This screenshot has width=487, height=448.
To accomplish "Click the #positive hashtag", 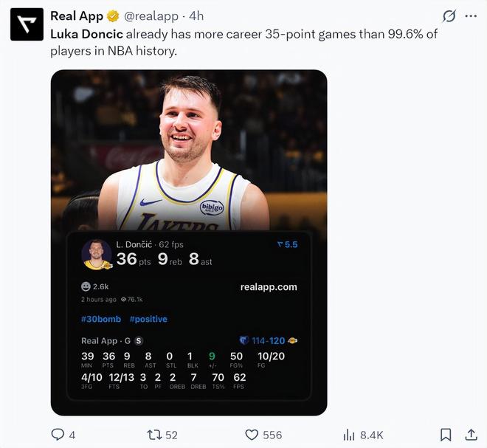I will 148,319.
